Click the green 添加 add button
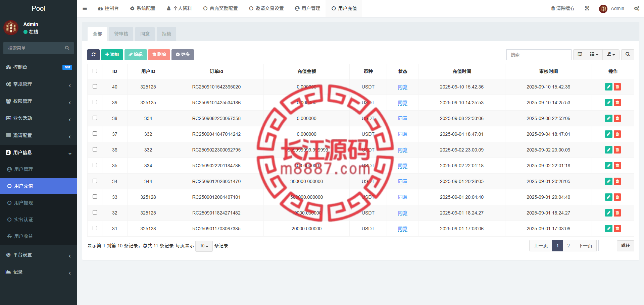 (x=112, y=55)
